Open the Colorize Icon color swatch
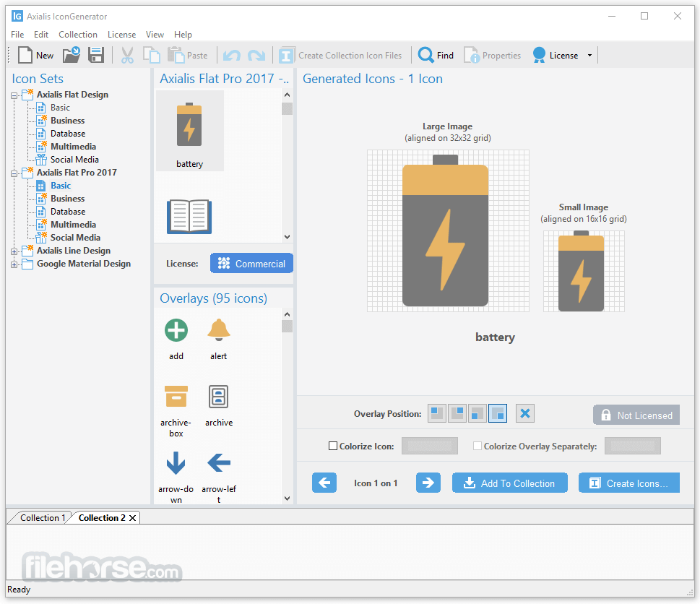Image resolution: width=700 pixels, height=604 pixels. (430, 446)
